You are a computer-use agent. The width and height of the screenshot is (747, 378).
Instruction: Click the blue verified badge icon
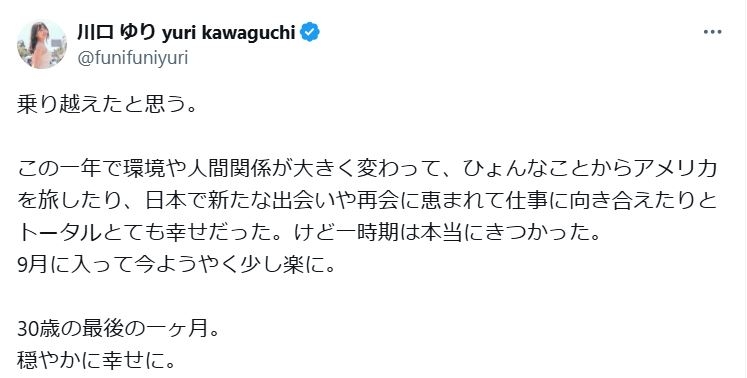pyautogui.click(x=310, y=32)
